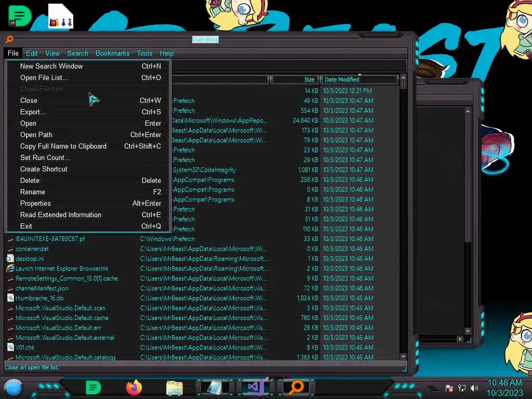This screenshot has height=399, width=532.
Task: Click the results list scroll-up arrow
Action: (x=403, y=78)
